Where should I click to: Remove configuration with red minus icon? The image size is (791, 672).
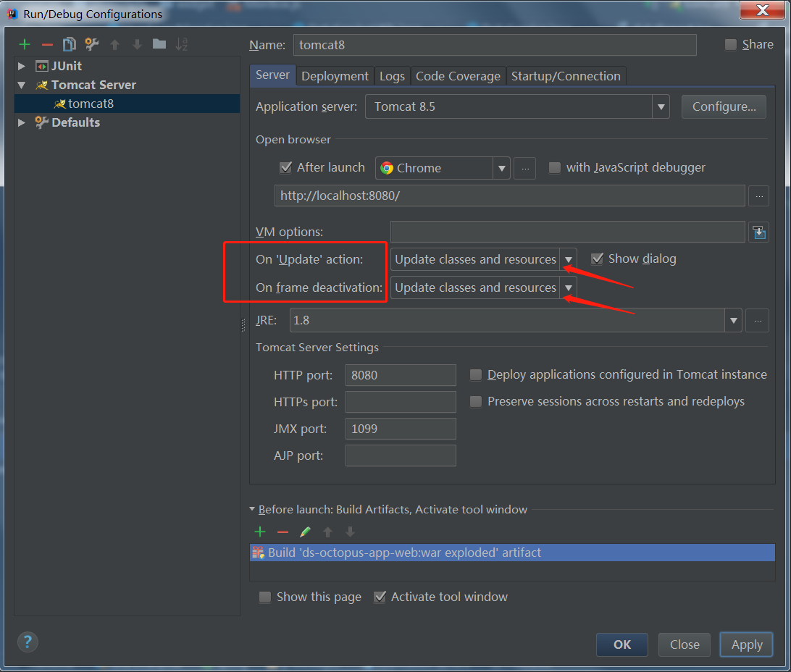pos(47,45)
